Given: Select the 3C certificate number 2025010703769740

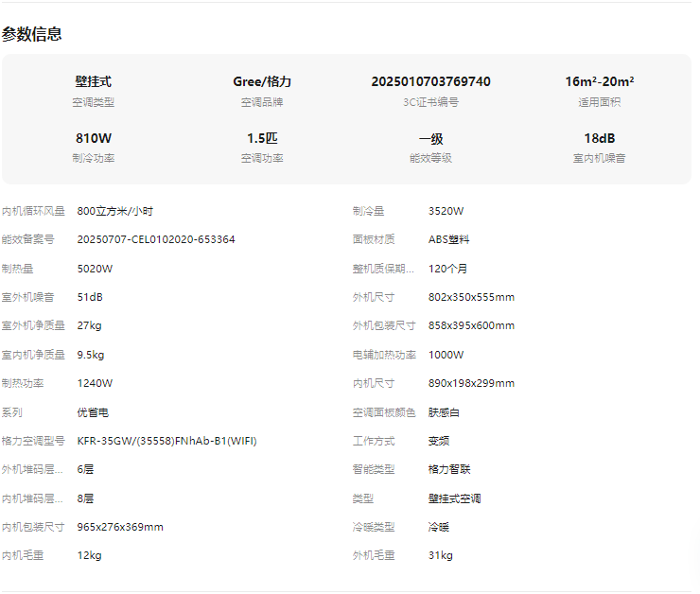Looking at the screenshot, I should [430, 82].
